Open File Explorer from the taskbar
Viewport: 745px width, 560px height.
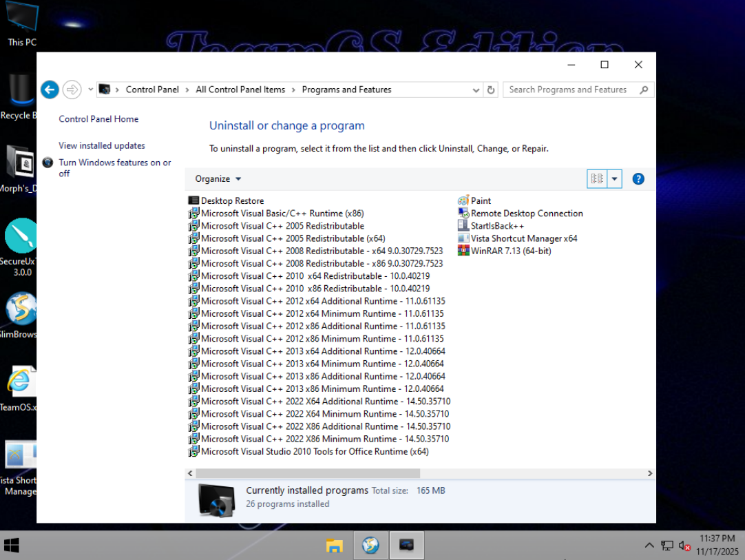335,546
